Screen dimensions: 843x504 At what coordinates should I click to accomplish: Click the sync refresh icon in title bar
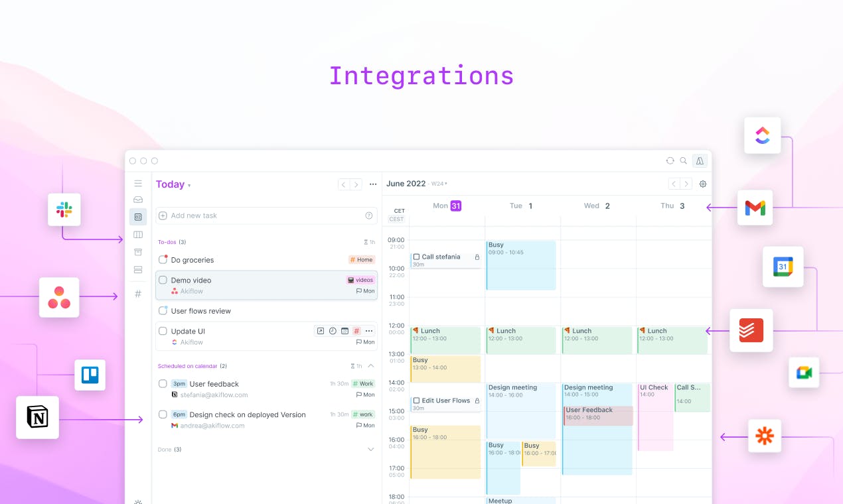pos(670,160)
